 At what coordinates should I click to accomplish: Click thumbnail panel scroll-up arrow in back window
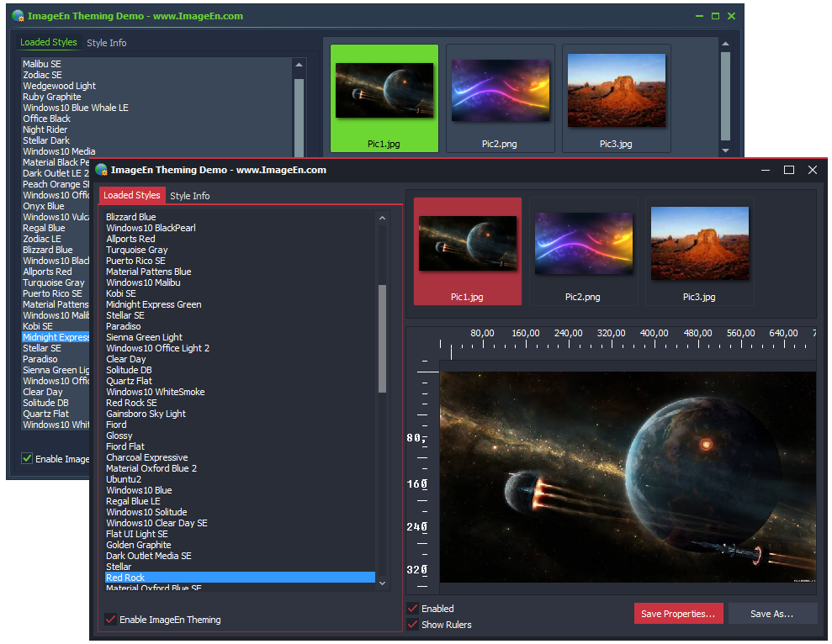[x=725, y=44]
